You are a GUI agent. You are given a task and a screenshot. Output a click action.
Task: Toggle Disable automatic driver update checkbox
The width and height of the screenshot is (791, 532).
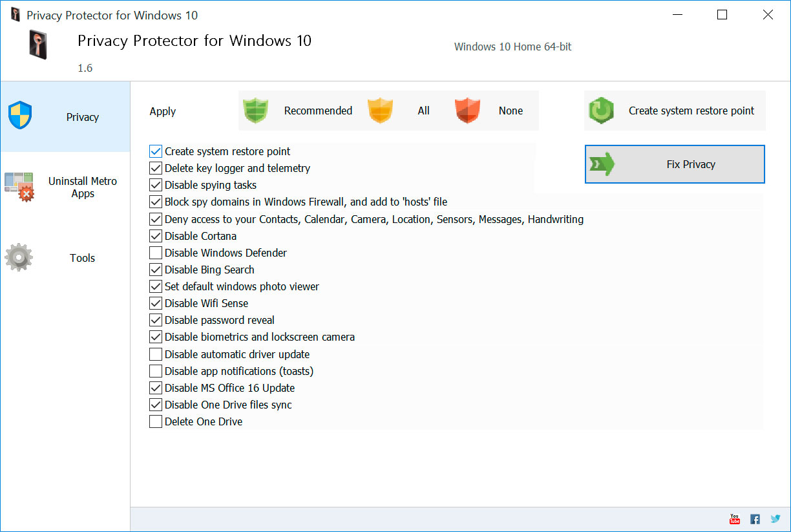click(156, 354)
